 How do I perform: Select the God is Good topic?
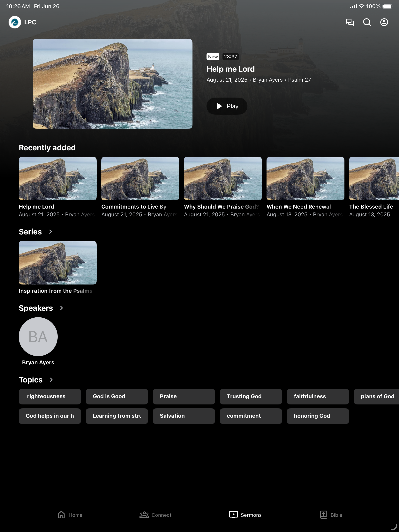coord(117,396)
